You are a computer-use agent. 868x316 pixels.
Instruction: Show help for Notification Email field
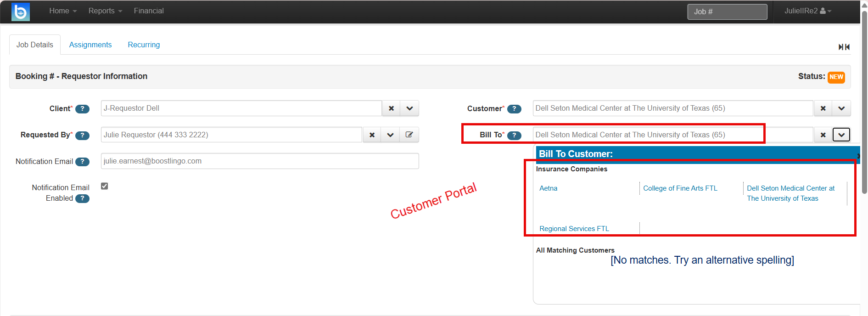pos(82,162)
